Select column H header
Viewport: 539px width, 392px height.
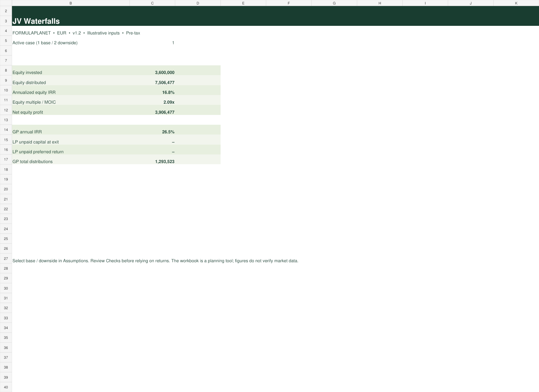coord(380,3)
